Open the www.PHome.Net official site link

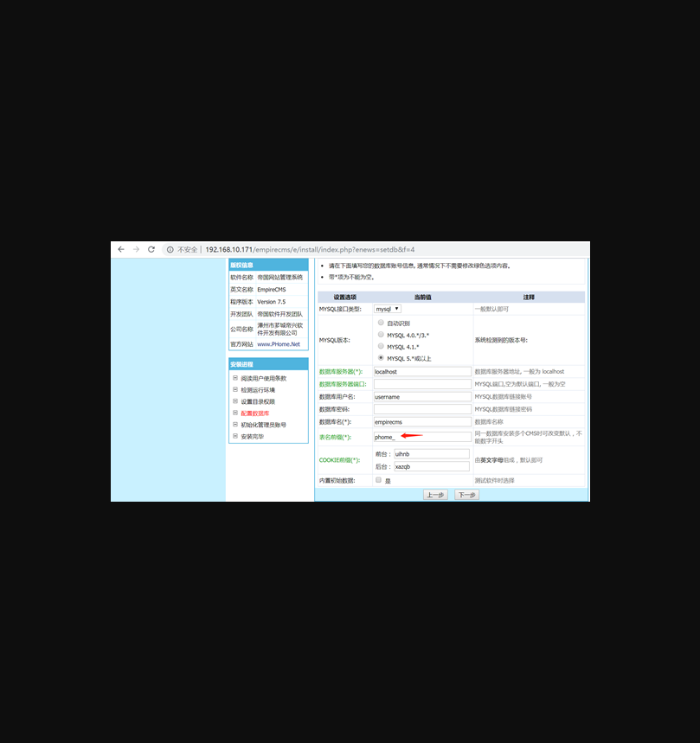[278, 344]
